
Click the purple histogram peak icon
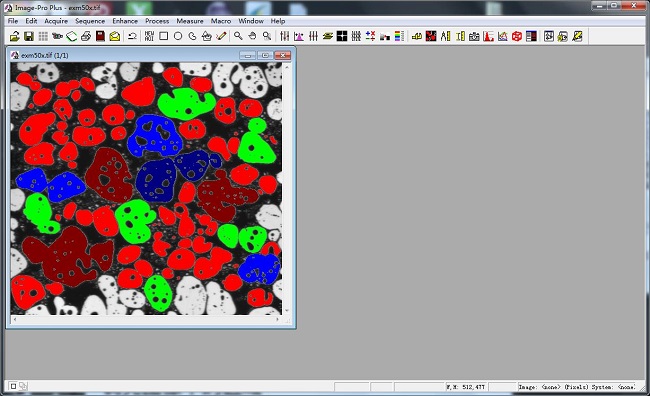pos(299,36)
